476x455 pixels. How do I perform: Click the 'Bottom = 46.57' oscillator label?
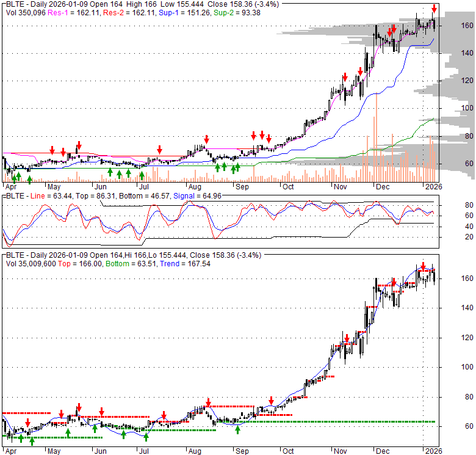pyautogui.click(x=144, y=196)
